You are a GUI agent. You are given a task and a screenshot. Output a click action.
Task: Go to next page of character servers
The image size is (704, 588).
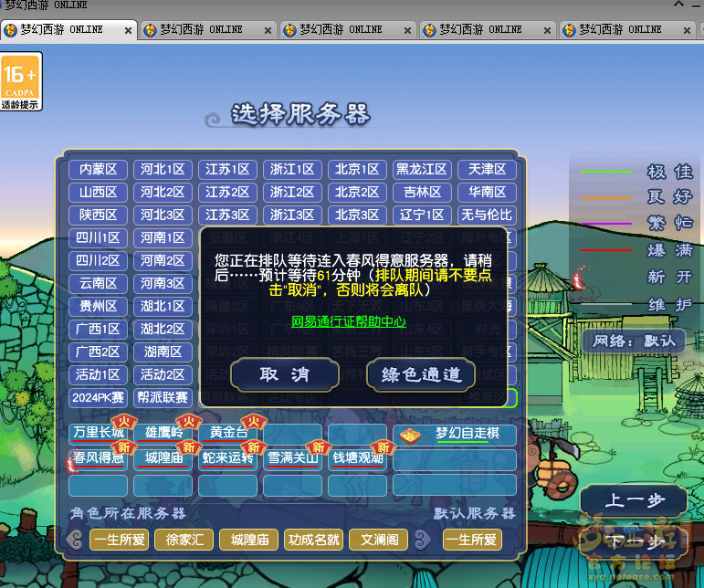point(423,540)
